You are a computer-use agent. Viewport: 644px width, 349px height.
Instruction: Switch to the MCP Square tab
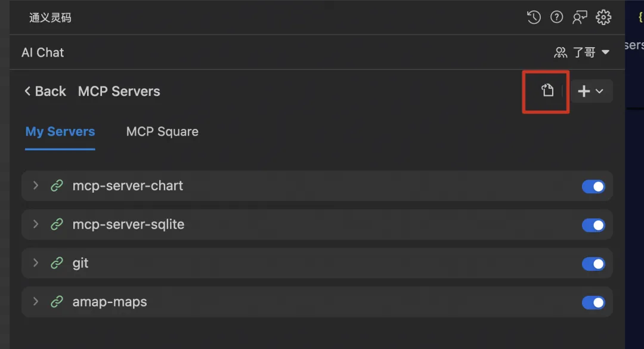[162, 132]
